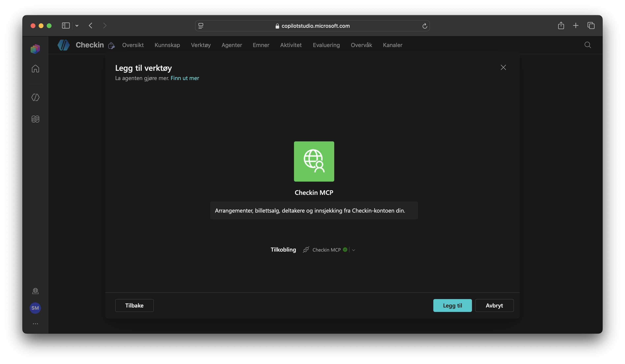Viewport: 625px width, 364px height.
Task: Switch to the Agenter tab
Action: point(232,45)
